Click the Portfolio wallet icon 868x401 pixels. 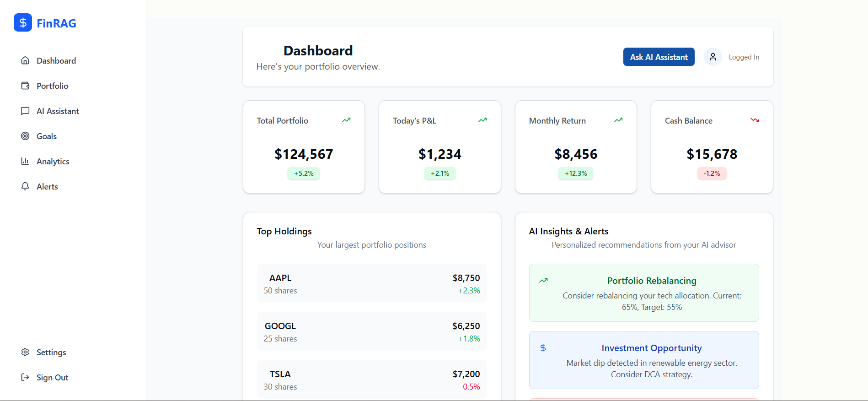25,86
